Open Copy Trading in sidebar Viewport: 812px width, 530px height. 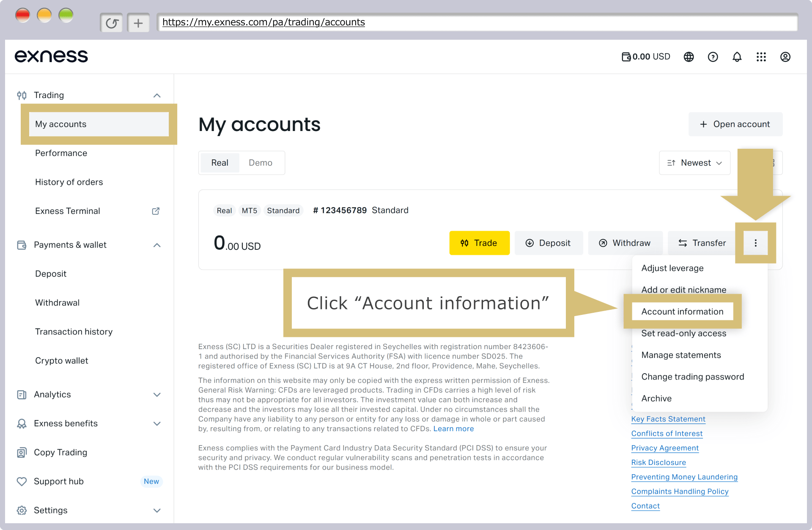60,452
